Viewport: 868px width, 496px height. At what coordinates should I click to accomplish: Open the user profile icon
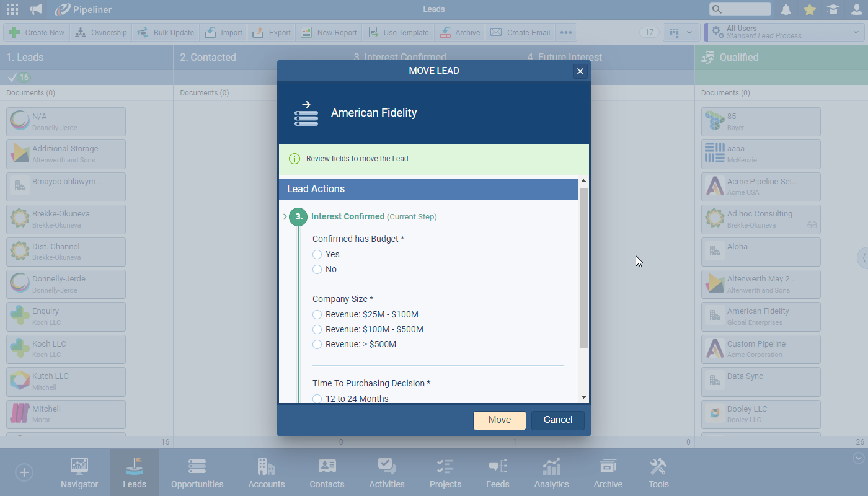856,9
